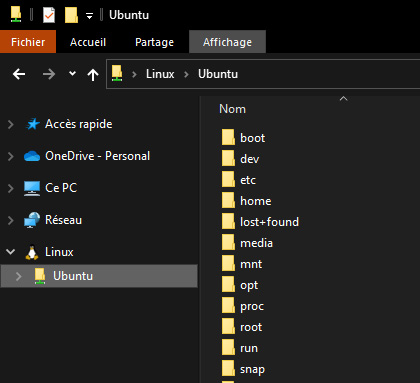Click the OneDrive cloud icon
The image size is (420, 383).
click(x=32, y=156)
